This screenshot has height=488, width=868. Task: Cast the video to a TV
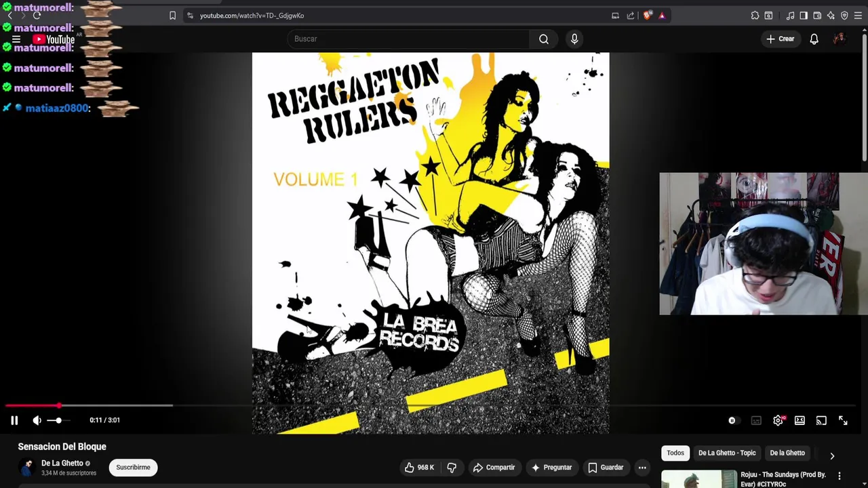click(x=821, y=421)
